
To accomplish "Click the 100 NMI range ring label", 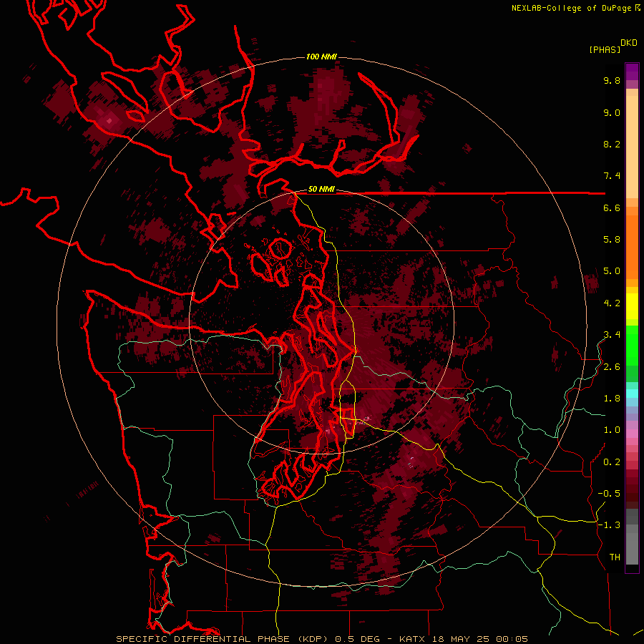I will tap(321, 57).
